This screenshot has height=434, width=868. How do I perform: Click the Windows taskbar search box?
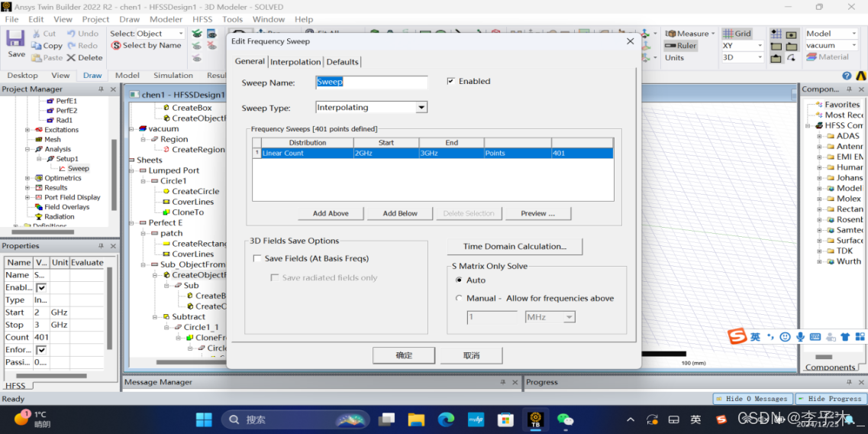point(295,419)
